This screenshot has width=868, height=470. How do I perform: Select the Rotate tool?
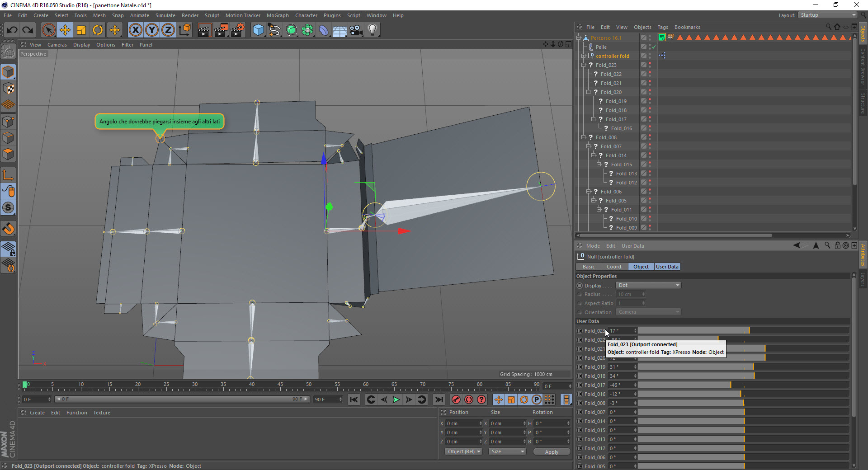pos(98,30)
